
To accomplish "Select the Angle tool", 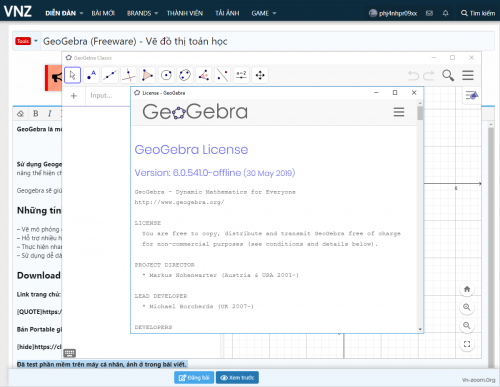I will point(204,75).
